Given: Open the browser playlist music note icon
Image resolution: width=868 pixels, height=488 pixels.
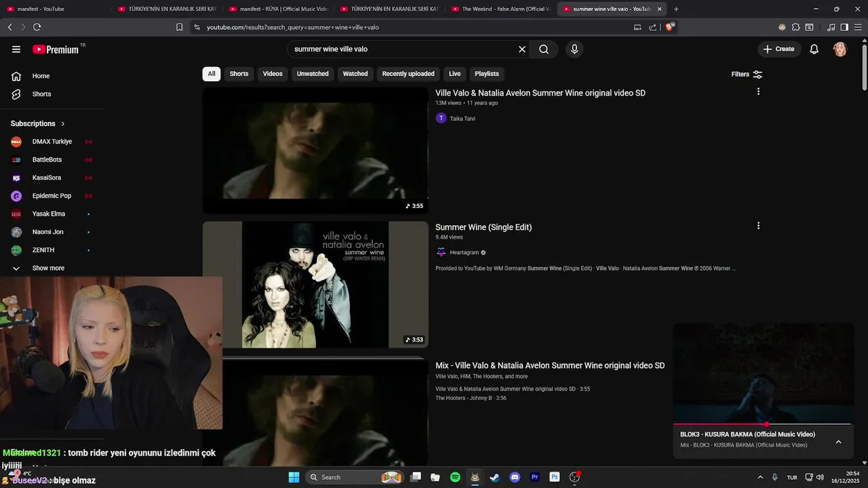Looking at the screenshot, I should (x=831, y=27).
